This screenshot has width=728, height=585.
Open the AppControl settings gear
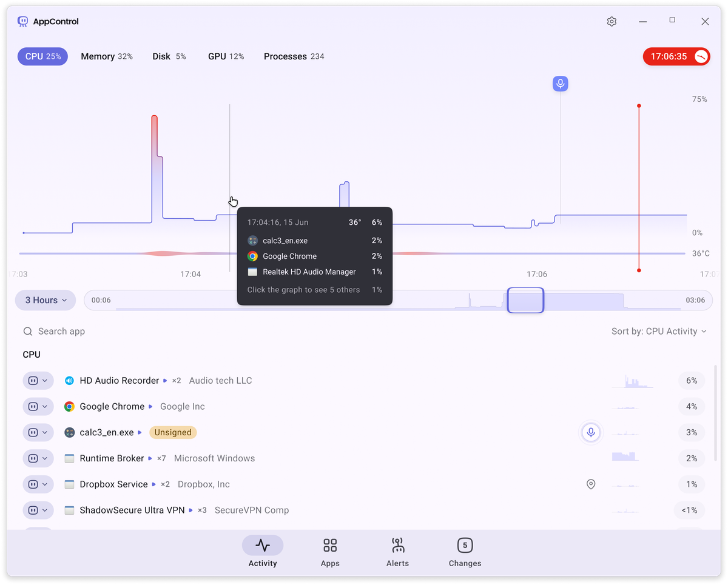tap(612, 21)
